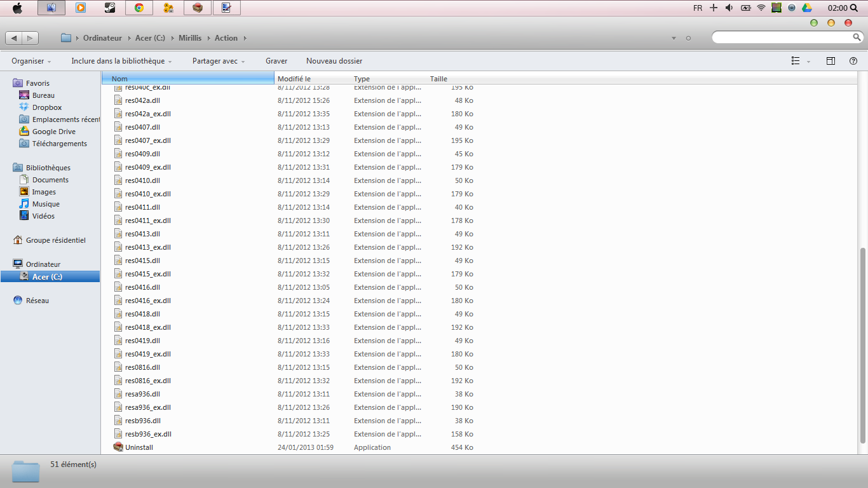Open the Partager avec dropdown
868x488 pixels.
[219, 61]
